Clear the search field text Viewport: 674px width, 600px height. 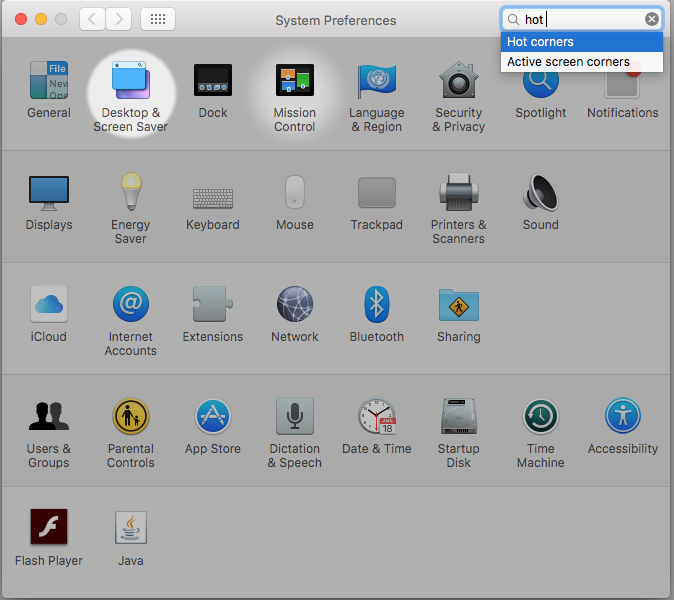(x=652, y=19)
